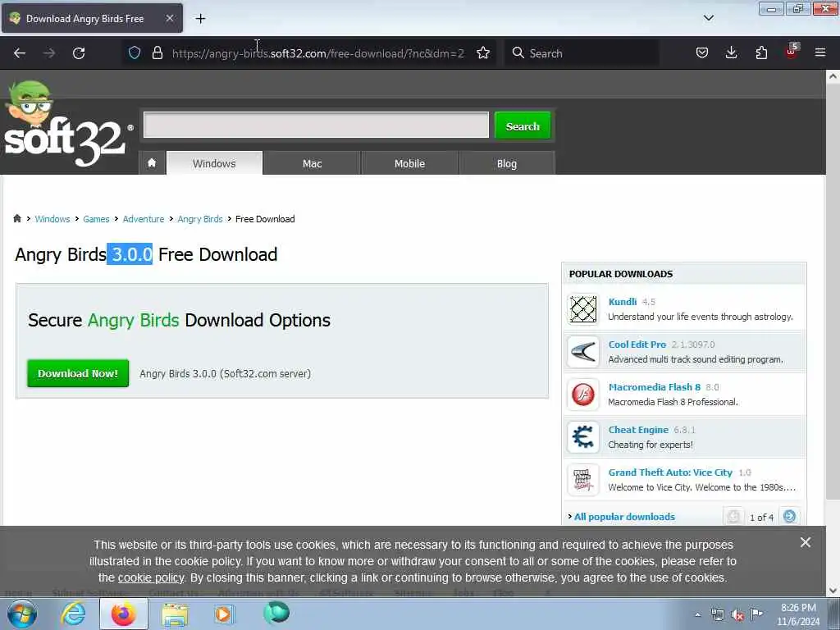Click the muted volume tray icon
840x630 pixels.
[x=737, y=615]
